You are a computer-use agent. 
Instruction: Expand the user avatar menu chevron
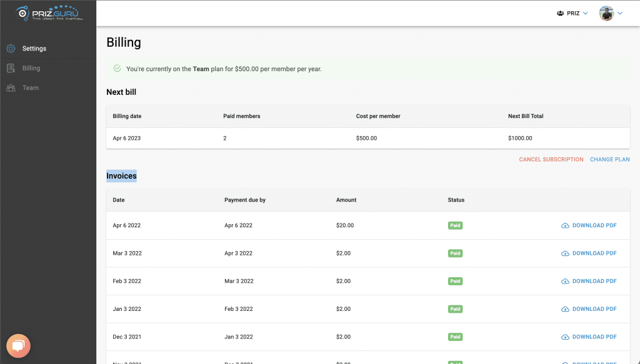620,13
